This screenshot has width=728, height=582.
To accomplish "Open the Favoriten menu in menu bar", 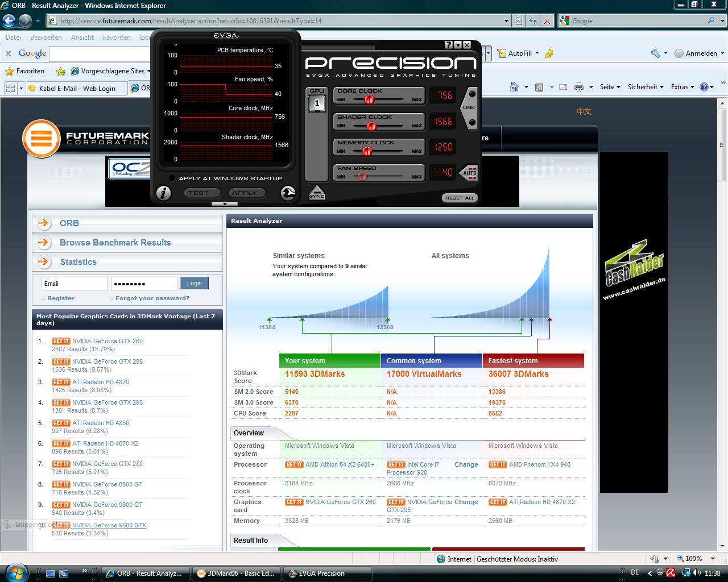I will (117, 38).
